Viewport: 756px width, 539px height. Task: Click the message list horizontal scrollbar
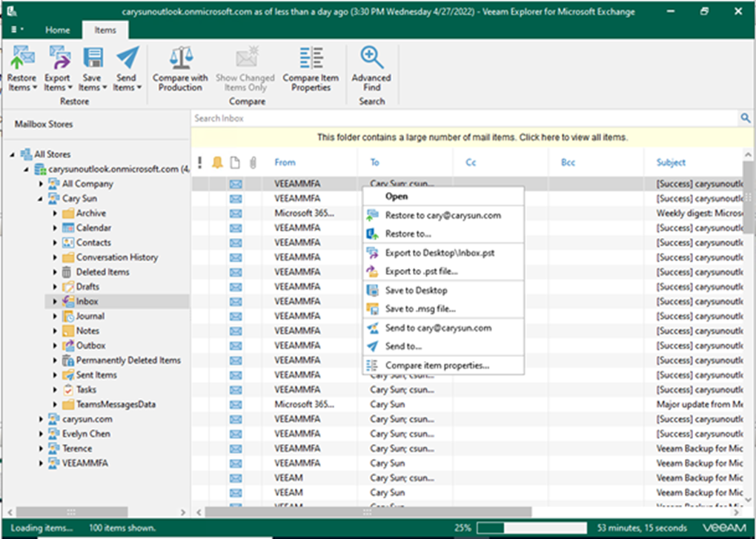(x=368, y=512)
